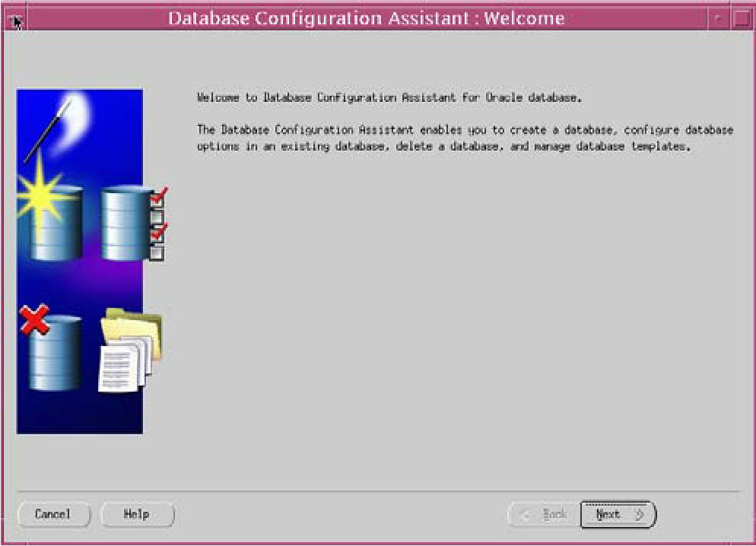
Task: Maximize the Database Configuration Assistant window
Action: [x=741, y=19]
